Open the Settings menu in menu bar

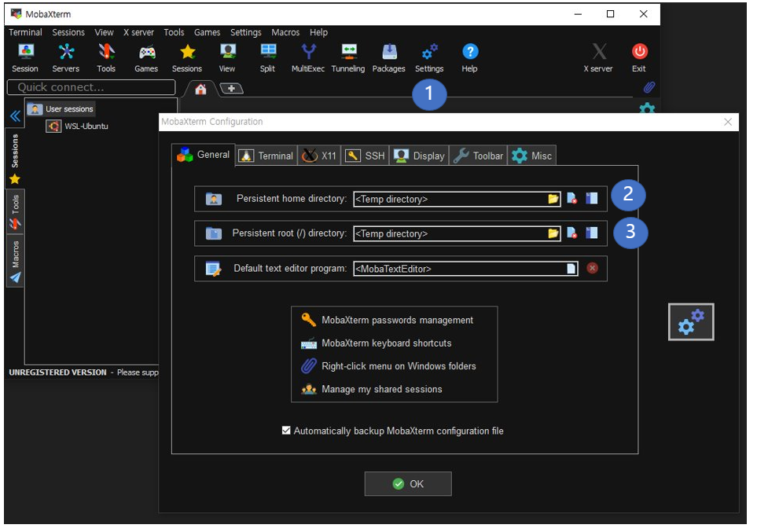pyautogui.click(x=246, y=32)
